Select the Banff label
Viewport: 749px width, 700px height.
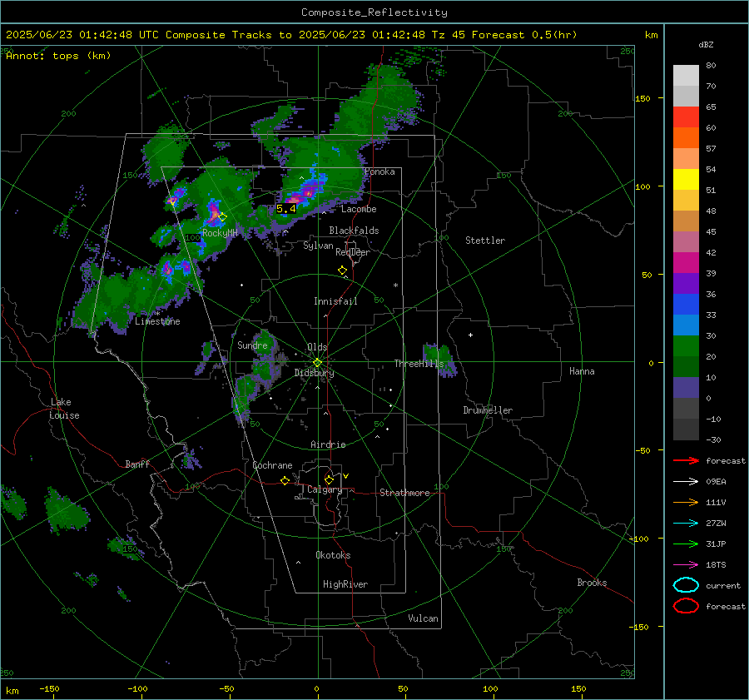137,464
